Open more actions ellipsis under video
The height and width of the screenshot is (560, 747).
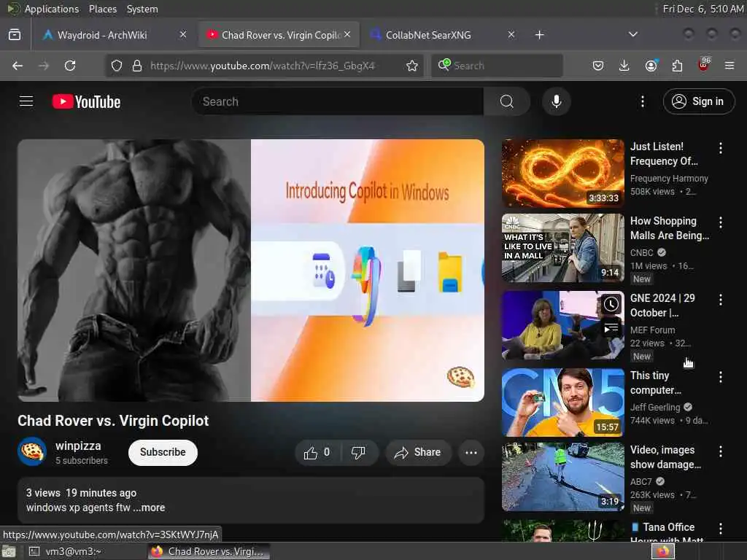click(471, 452)
